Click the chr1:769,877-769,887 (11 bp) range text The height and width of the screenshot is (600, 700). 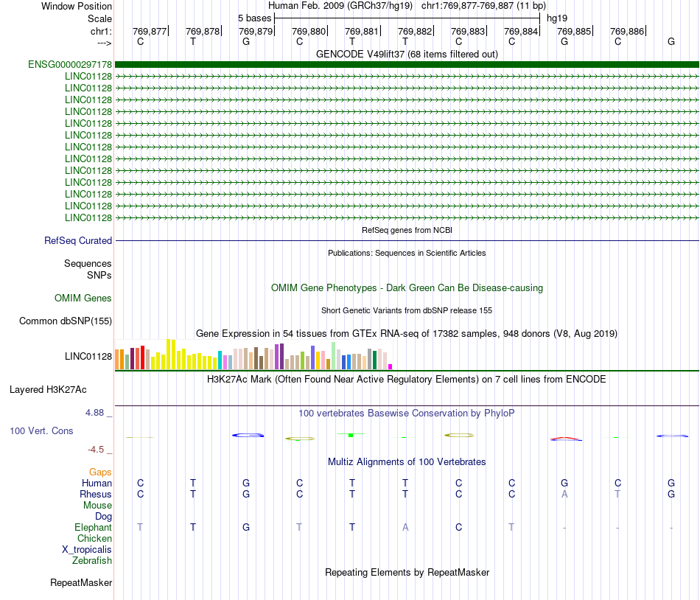483,6
